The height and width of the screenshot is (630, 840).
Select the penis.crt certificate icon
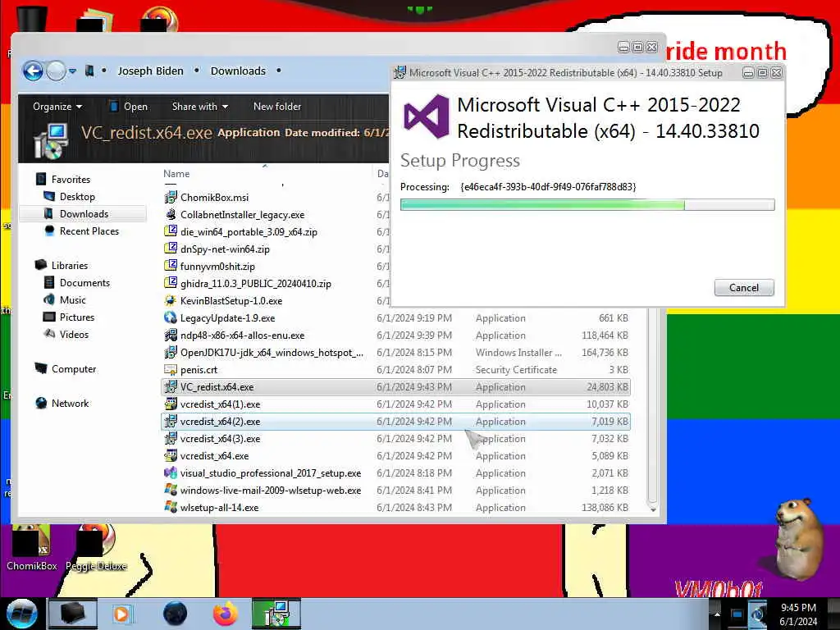tap(171, 369)
